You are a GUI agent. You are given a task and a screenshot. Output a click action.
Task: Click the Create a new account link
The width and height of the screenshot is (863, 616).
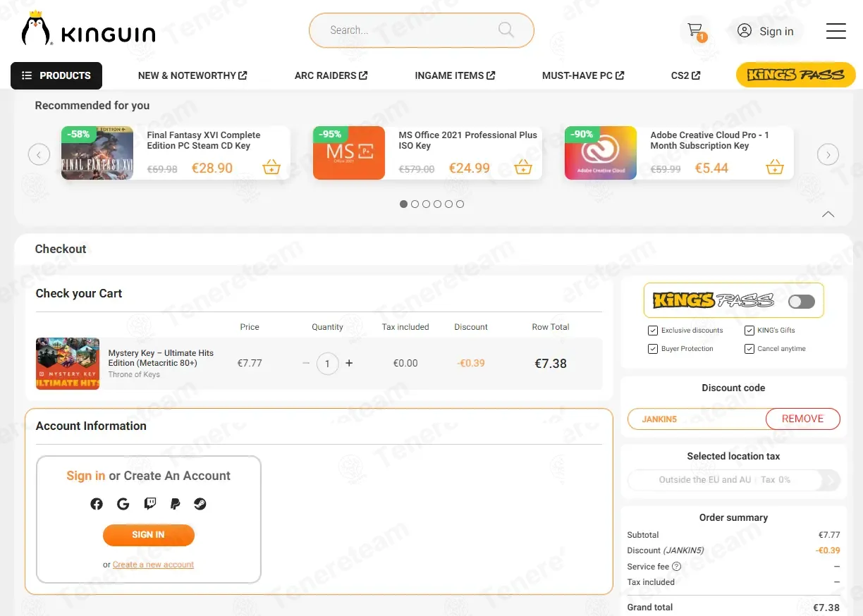(x=153, y=565)
